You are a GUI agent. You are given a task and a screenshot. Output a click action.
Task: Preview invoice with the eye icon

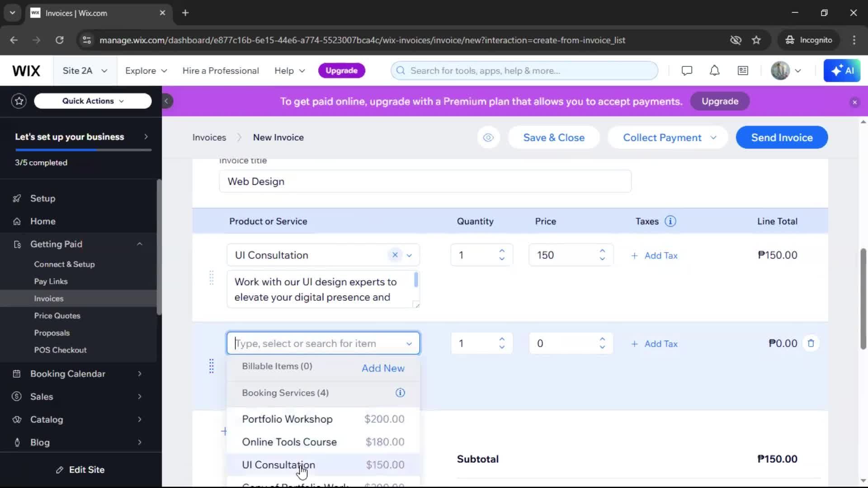488,137
